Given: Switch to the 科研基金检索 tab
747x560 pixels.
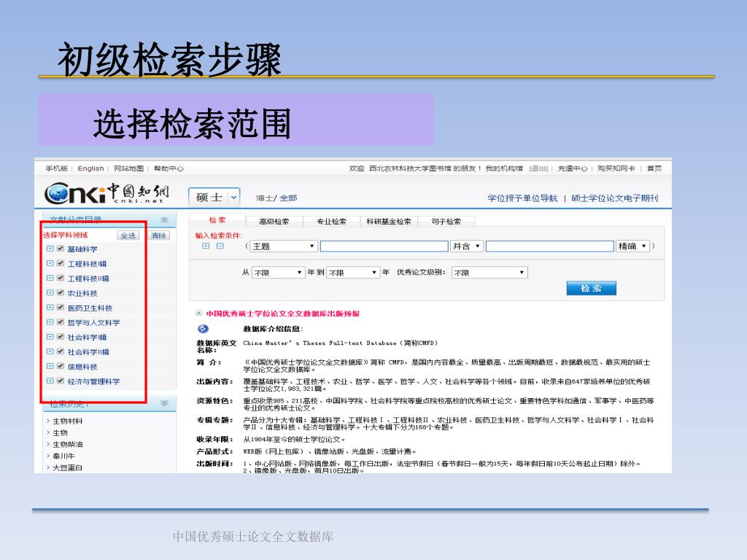Looking at the screenshot, I should pos(389,222).
